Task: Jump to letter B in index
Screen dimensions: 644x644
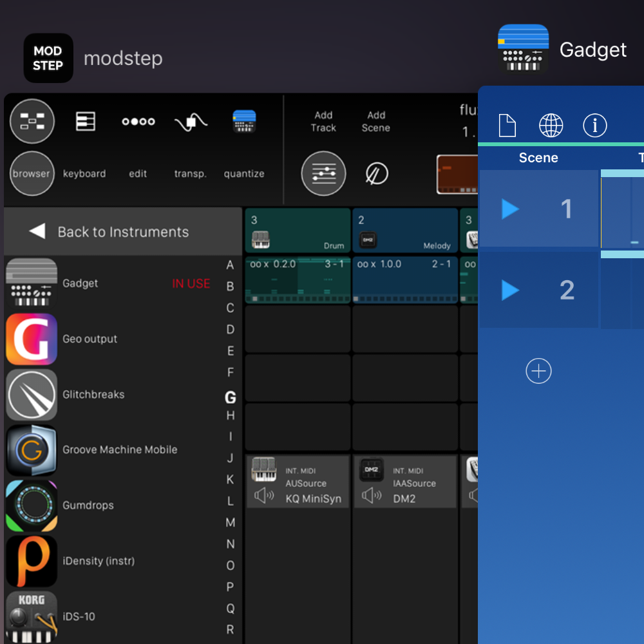Action: coord(231,287)
